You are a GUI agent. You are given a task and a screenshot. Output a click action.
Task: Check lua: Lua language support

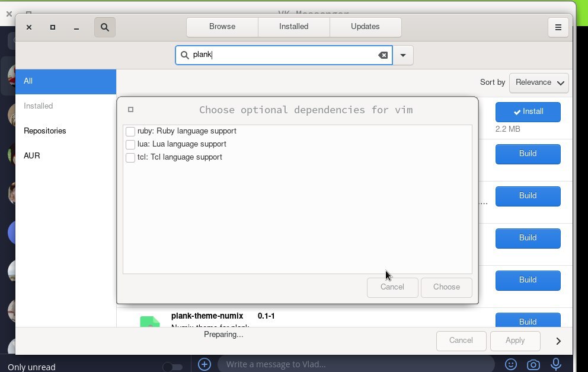[130, 145]
